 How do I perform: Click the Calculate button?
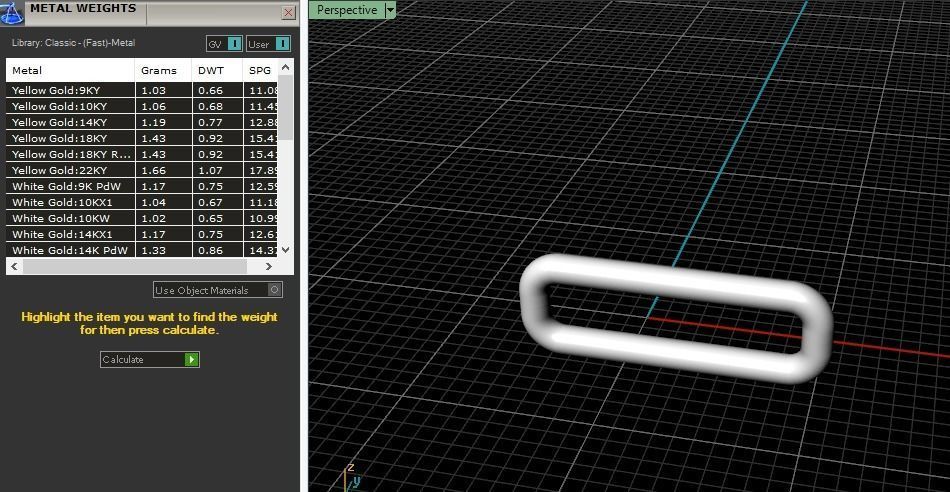[x=150, y=359]
